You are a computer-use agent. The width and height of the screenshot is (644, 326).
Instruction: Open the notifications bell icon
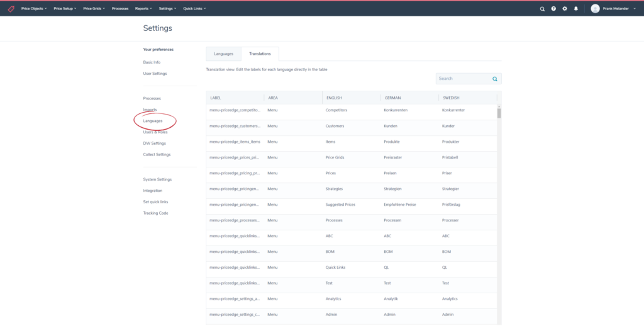pyautogui.click(x=575, y=9)
